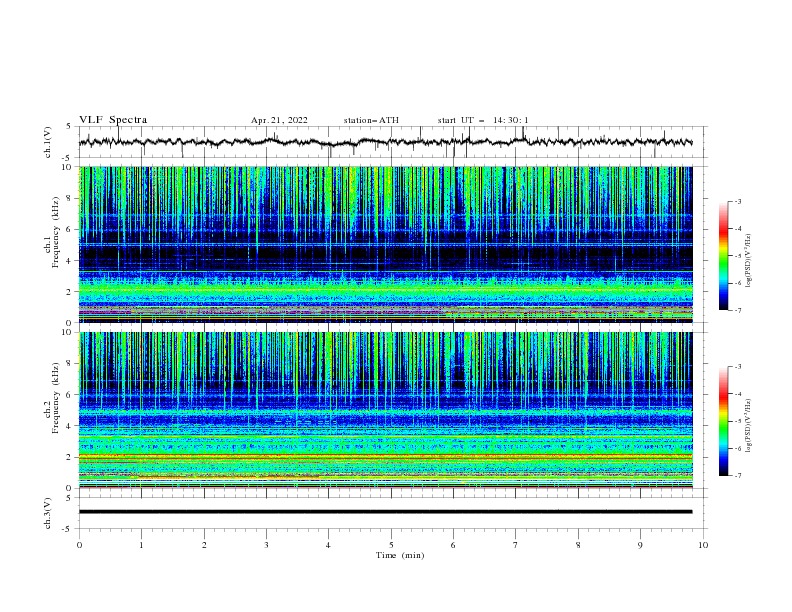Click the time axis tick label "9"
This screenshot has height=612, width=792.
[x=640, y=545]
